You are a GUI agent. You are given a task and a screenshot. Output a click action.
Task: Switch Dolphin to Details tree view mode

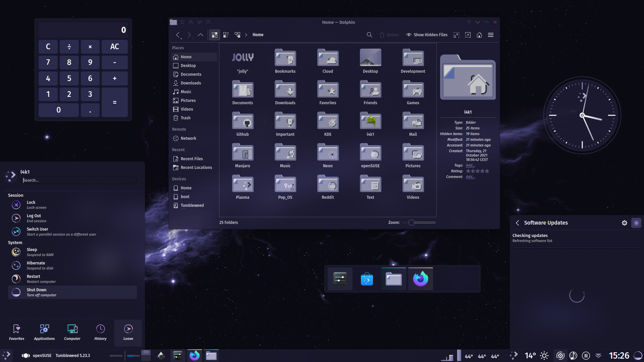coord(237,35)
